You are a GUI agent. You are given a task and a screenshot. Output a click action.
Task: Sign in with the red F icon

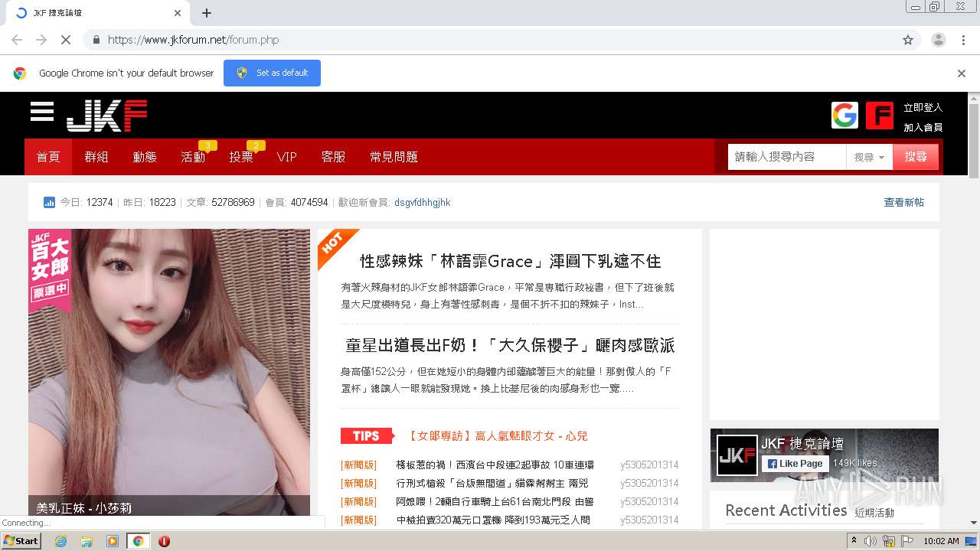click(880, 116)
